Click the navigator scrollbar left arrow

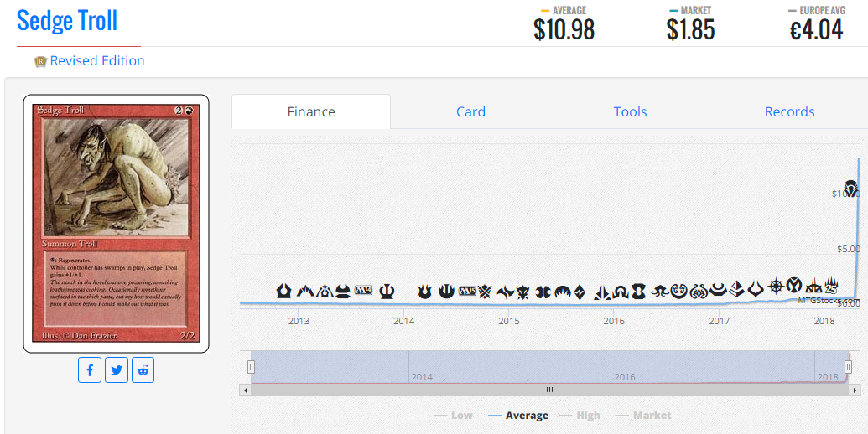245,390
